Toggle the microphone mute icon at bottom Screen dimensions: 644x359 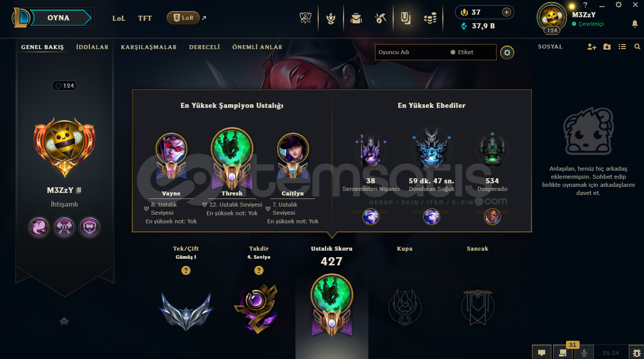tap(584, 352)
